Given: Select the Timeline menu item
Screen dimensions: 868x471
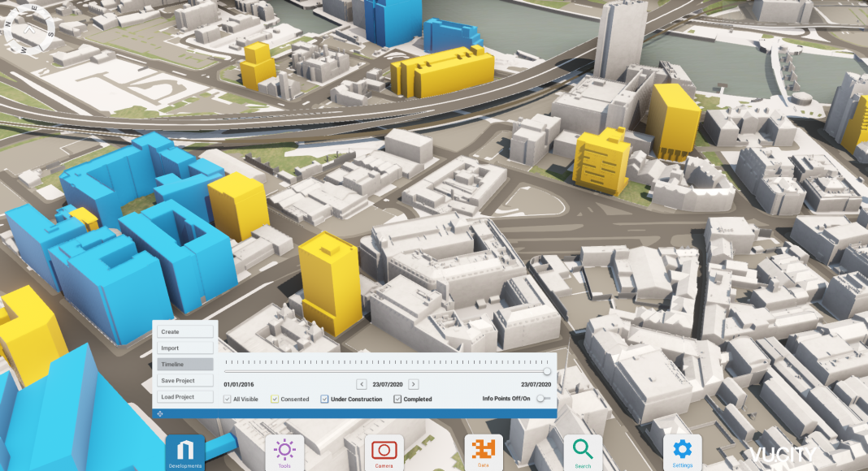Looking at the screenshot, I should (x=185, y=365).
